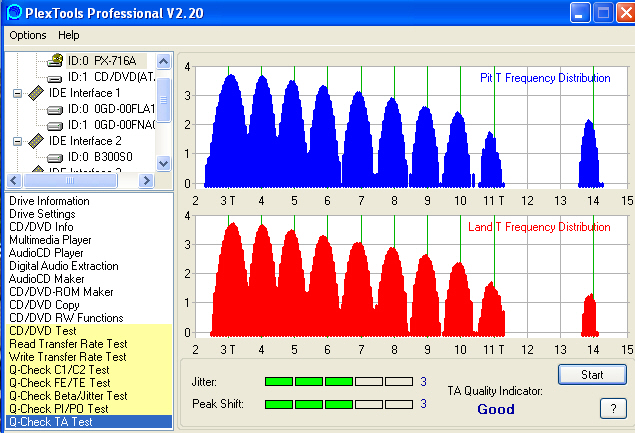
Task: Click the device tree scroll right arrow
Action: pos(146,180)
